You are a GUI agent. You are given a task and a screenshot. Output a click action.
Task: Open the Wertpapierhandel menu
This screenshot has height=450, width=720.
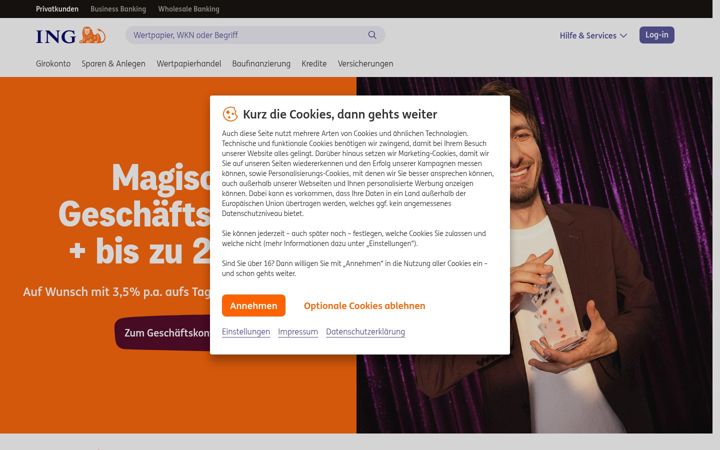tap(189, 64)
